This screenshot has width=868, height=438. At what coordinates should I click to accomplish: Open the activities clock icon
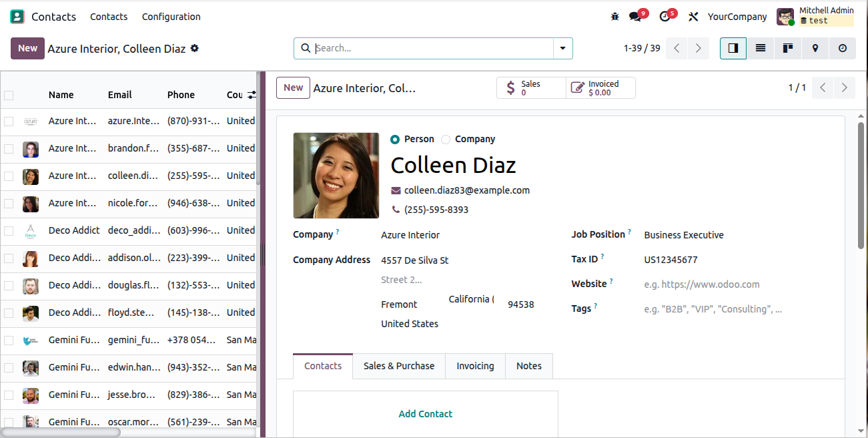coord(664,17)
